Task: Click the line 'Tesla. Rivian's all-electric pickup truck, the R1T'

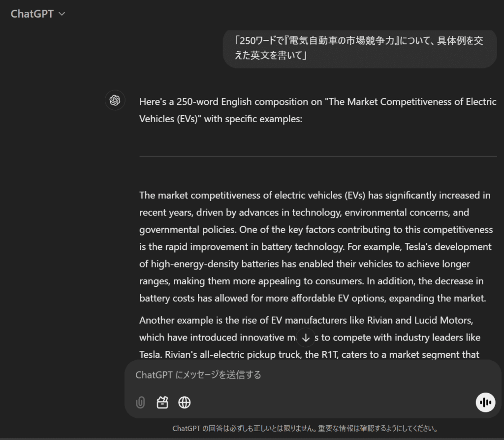Action: point(309,354)
